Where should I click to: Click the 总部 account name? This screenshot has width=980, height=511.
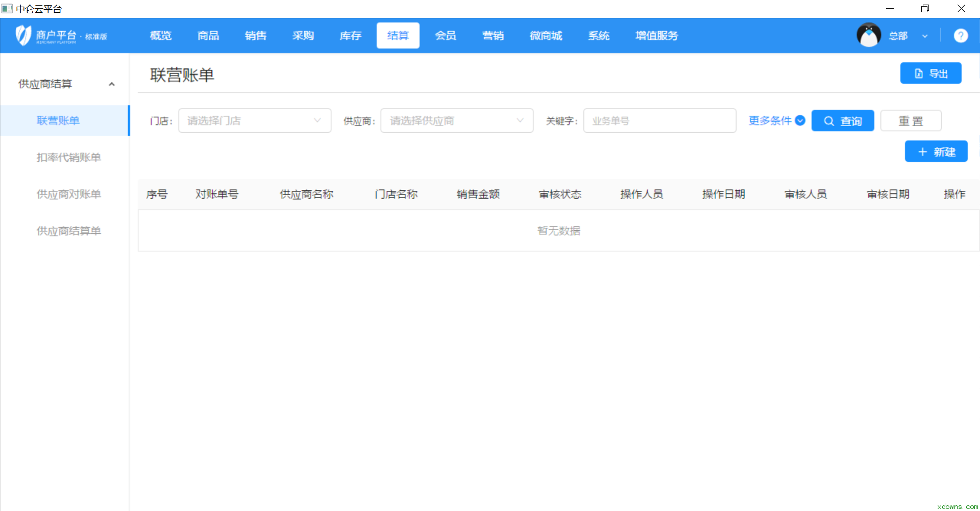coord(898,36)
